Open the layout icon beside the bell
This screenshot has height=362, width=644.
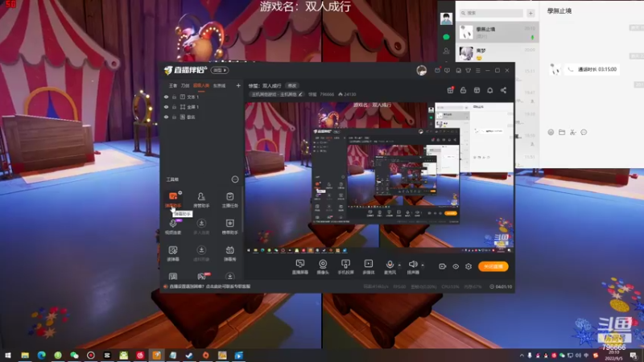point(477,90)
